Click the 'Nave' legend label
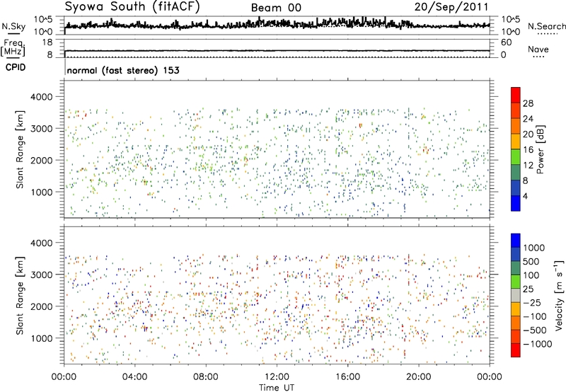The height and width of the screenshot is (392, 566). 538,49
